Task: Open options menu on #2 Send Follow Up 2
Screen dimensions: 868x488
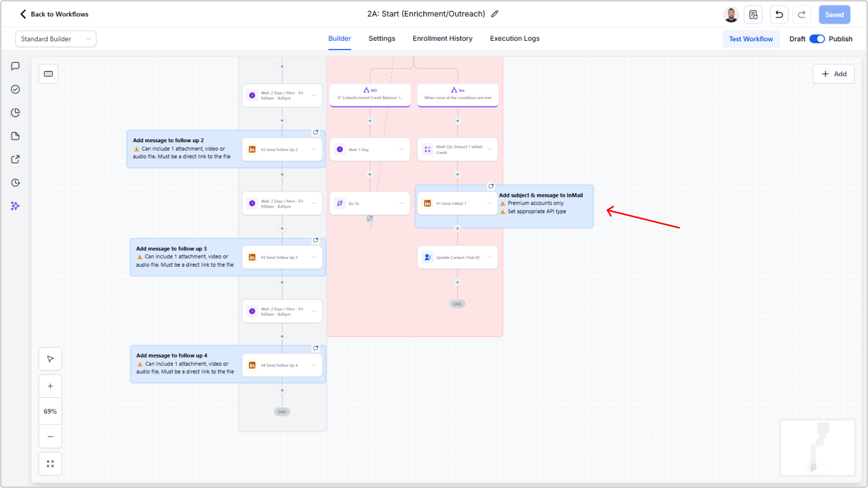Action: 314,149
